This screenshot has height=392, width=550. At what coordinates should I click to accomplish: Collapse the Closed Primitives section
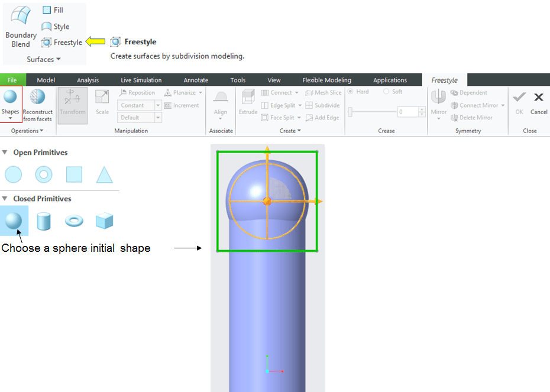(x=5, y=199)
